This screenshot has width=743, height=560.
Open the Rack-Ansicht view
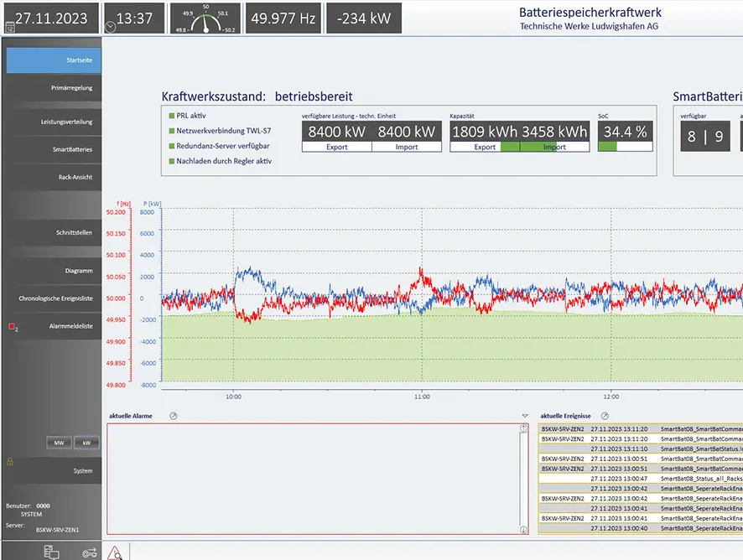(54, 177)
